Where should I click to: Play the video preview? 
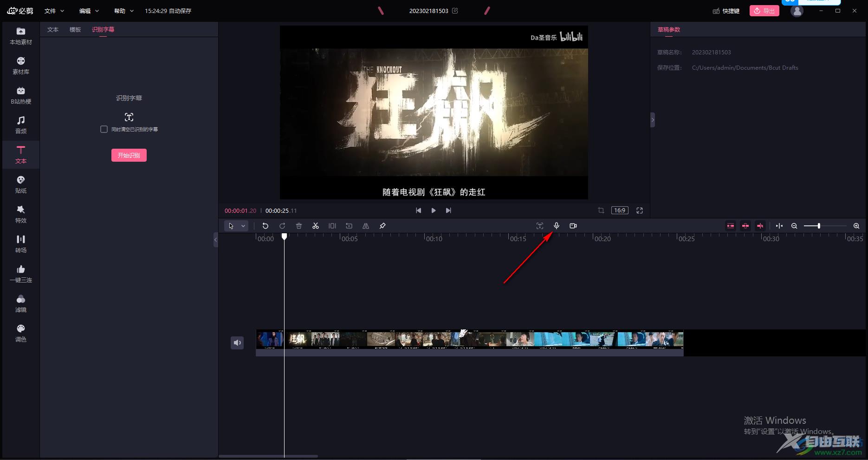pyautogui.click(x=434, y=210)
